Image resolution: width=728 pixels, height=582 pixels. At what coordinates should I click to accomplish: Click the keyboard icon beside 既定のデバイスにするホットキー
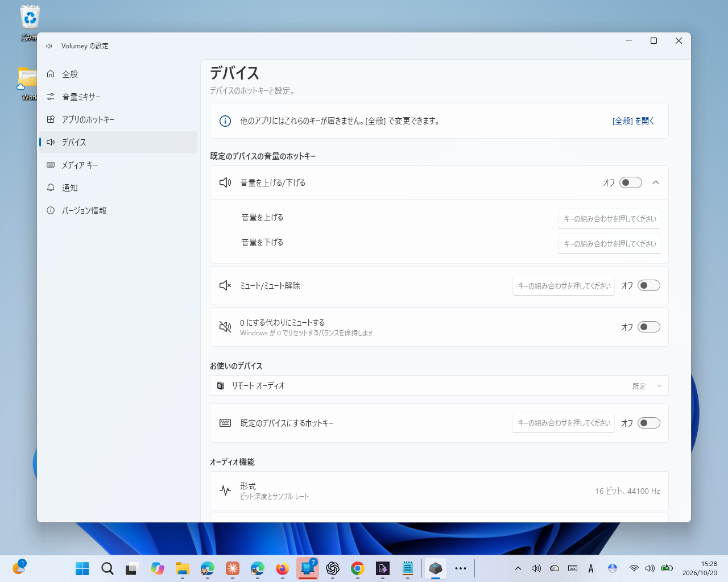pyautogui.click(x=225, y=423)
